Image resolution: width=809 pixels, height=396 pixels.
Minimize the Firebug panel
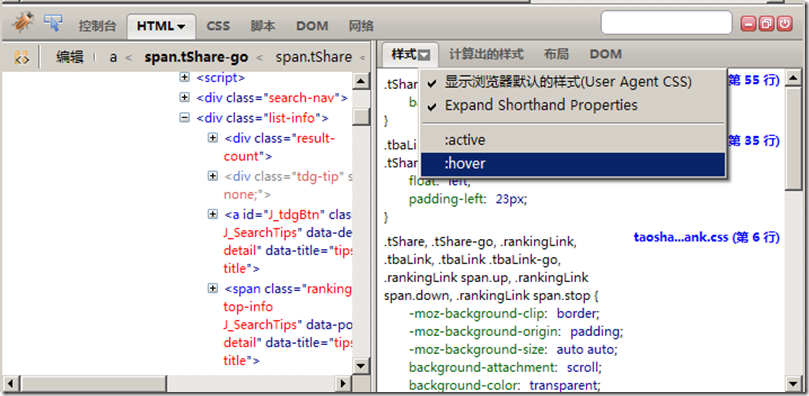pyautogui.click(x=749, y=24)
